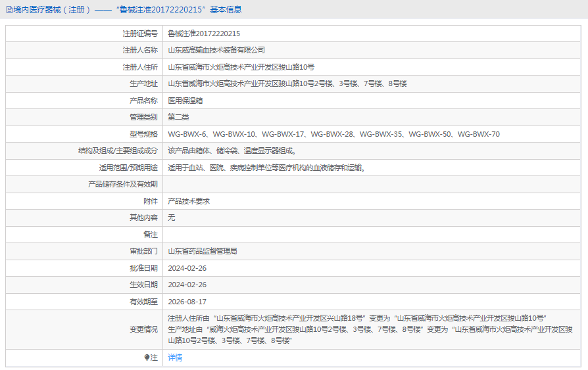588x370 pixels.
Task: Click the 型号规格 label
Action: tap(143, 134)
